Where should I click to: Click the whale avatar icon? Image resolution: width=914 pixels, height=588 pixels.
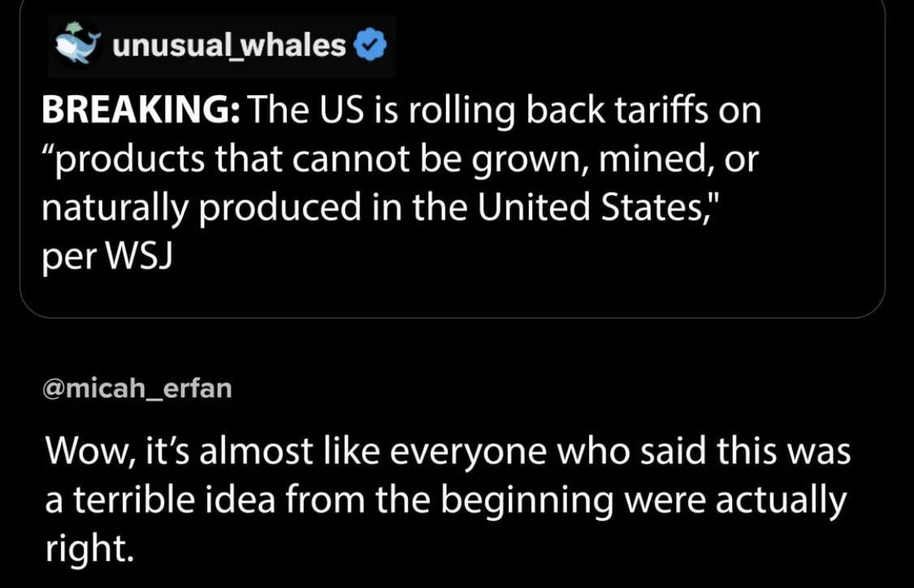[x=79, y=46]
